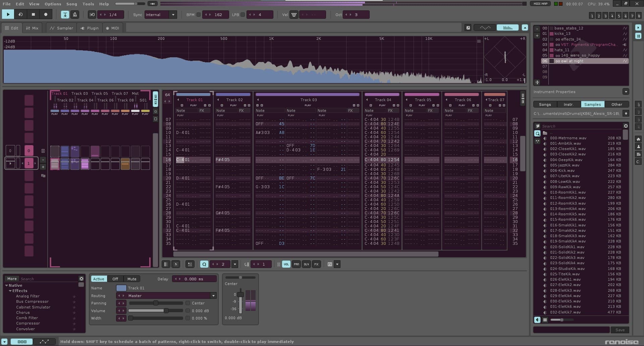Switch disk browser to Other

point(616,105)
